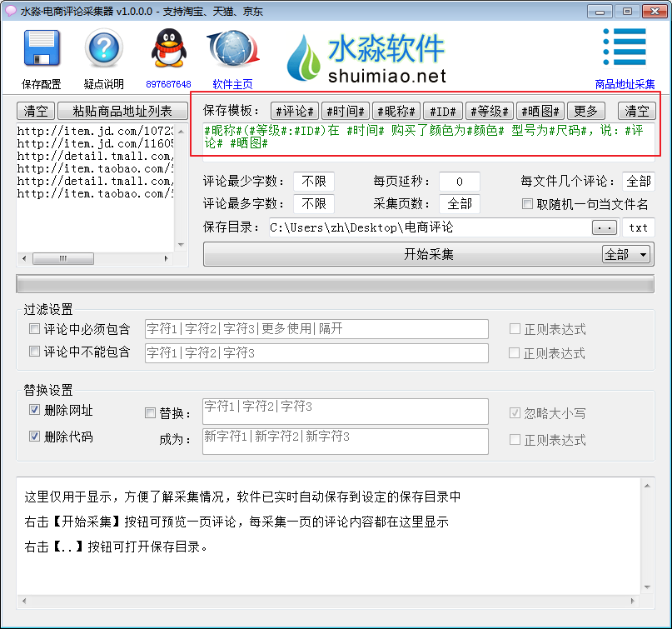
Task: Click log panel scroll right arrow
Action: 633,602
